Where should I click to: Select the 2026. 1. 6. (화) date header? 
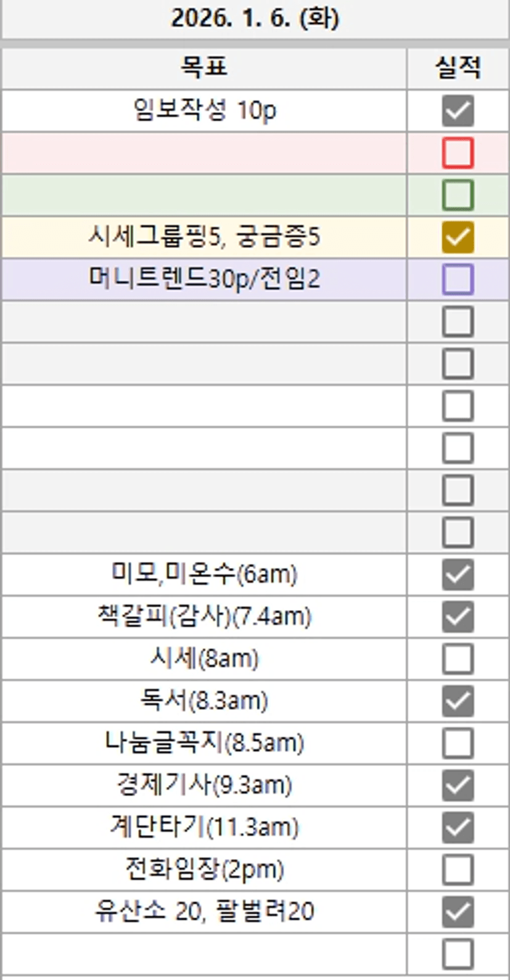[255, 19]
